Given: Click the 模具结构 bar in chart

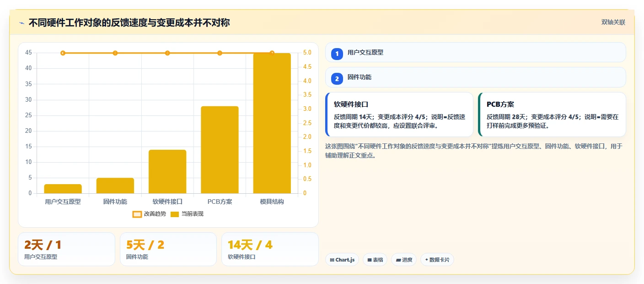Looking at the screenshot, I should tap(272, 123).
